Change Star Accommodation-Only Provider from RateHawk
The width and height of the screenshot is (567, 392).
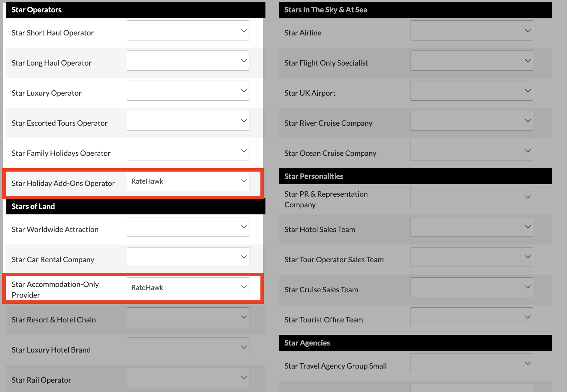188,287
